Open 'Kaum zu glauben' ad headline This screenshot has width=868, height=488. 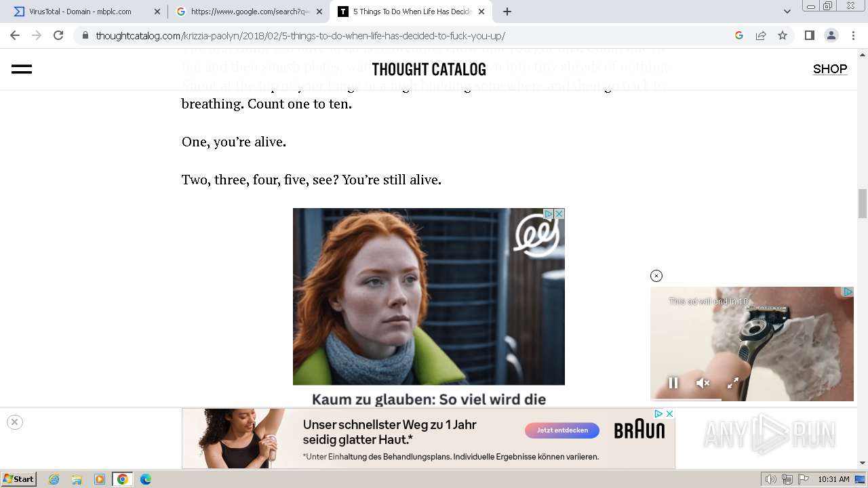[x=429, y=399]
